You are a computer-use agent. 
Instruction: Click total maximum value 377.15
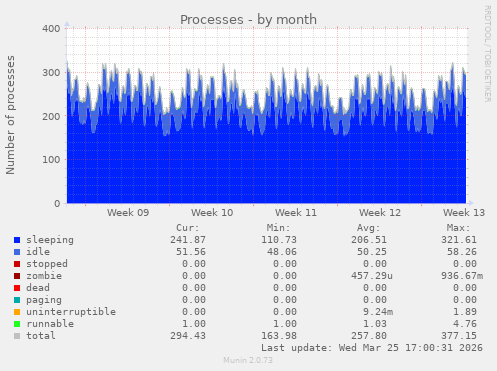click(459, 336)
